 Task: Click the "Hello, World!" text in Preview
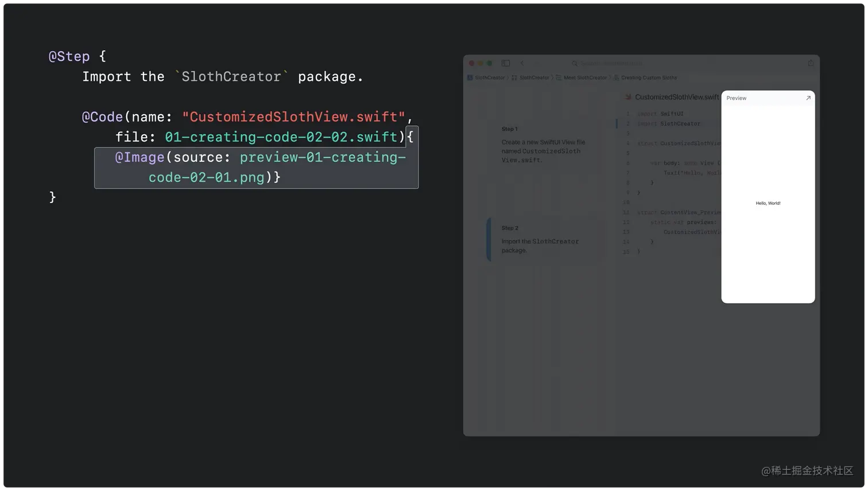click(768, 203)
